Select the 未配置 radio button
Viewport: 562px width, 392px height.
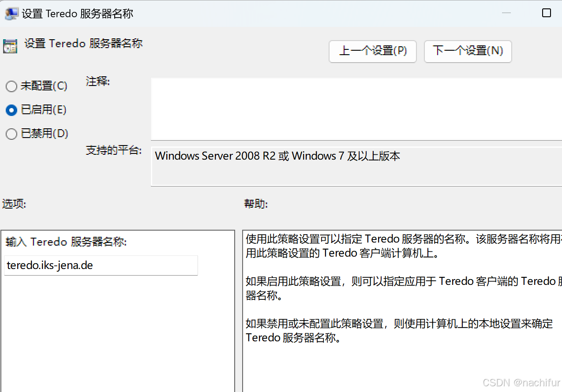(x=11, y=86)
